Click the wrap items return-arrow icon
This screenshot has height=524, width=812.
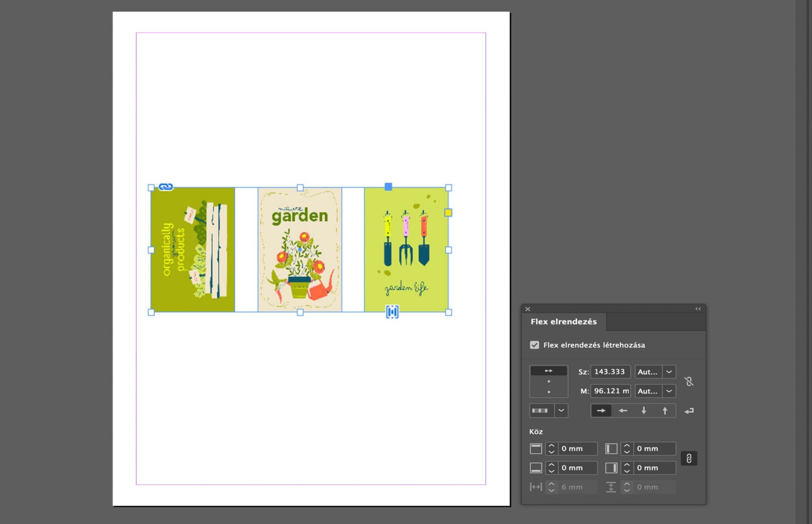click(x=689, y=411)
